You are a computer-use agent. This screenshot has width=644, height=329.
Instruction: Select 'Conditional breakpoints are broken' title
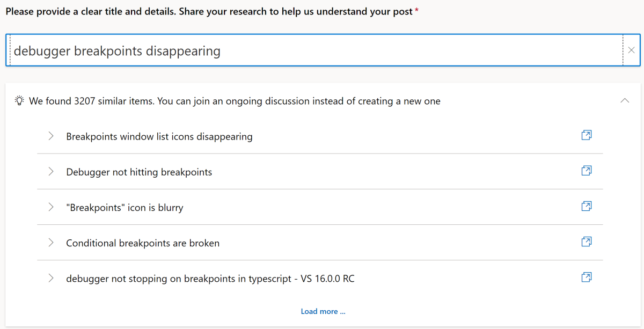pyautogui.click(x=143, y=243)
